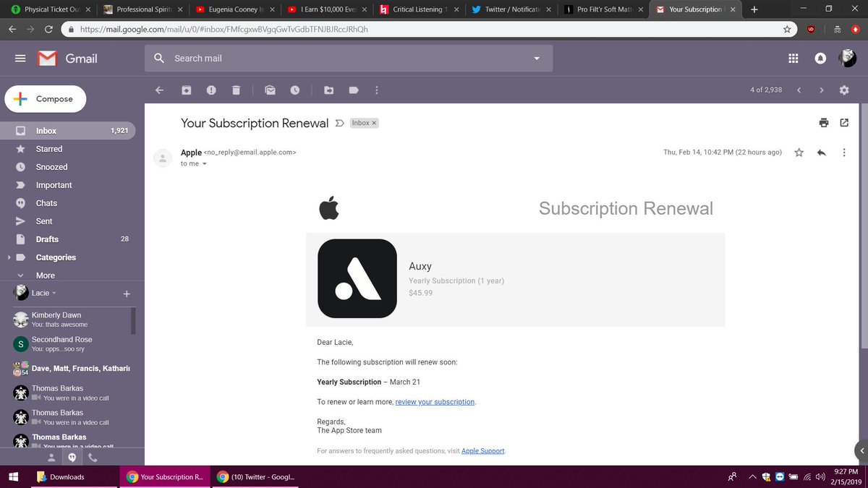
Task: Open the Labels icon in toolbar
Action: [x=354, y=90]
